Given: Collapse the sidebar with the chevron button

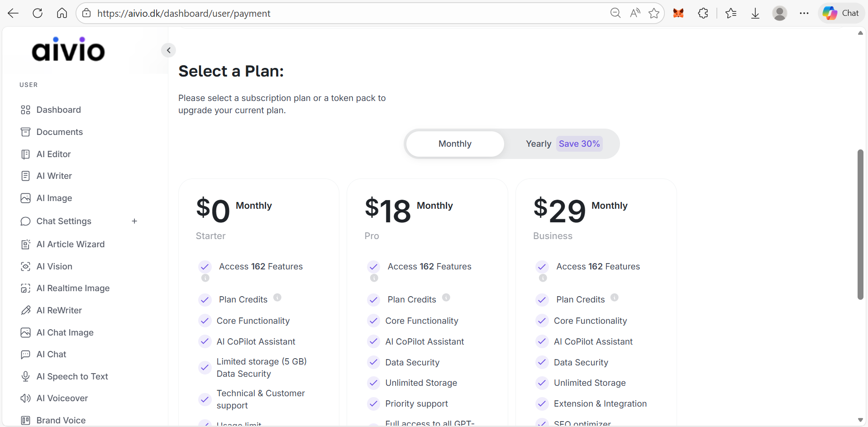Looking at the screenshot, I should pyautogui.click(x=168, y=50).
